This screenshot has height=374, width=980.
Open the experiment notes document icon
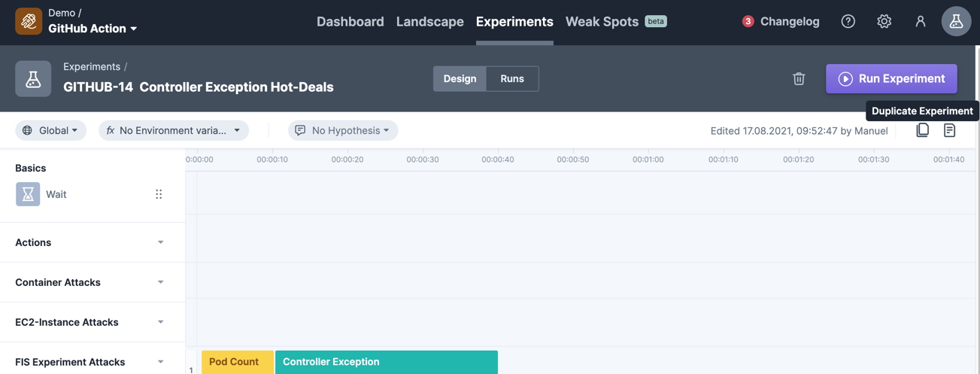(x=949, y=130)
